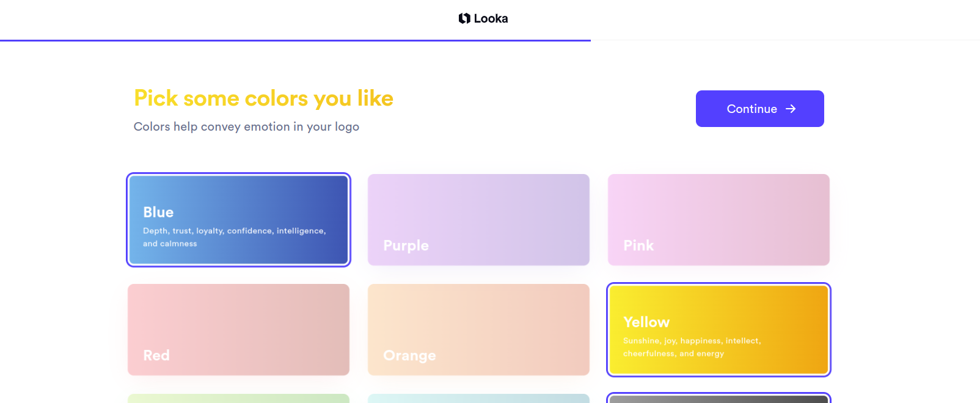Choose the partially visible teal card
Viewport: 980px width, 403px height.
click(478, 398)
